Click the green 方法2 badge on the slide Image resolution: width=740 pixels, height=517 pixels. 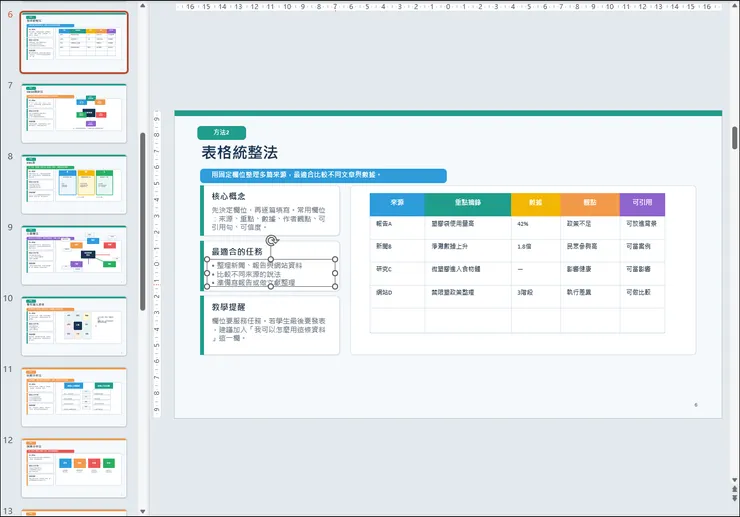(x=221, y=133)
